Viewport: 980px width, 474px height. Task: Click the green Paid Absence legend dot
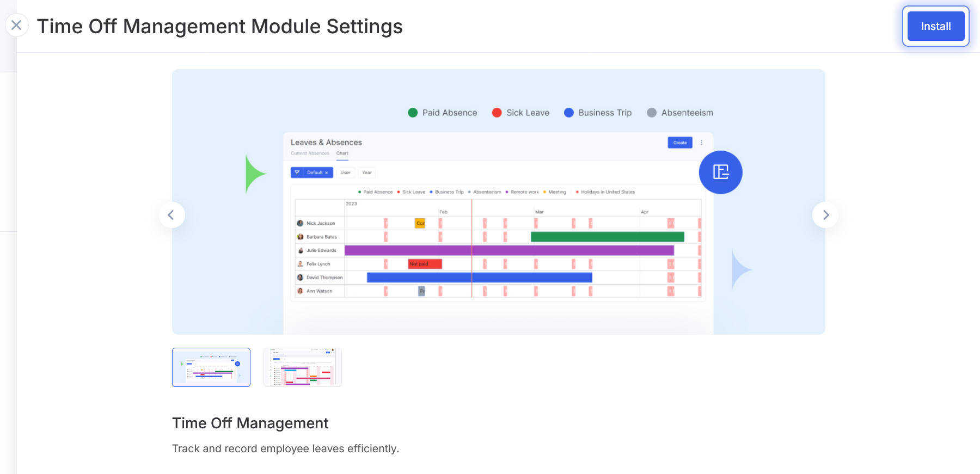[413, 113]
